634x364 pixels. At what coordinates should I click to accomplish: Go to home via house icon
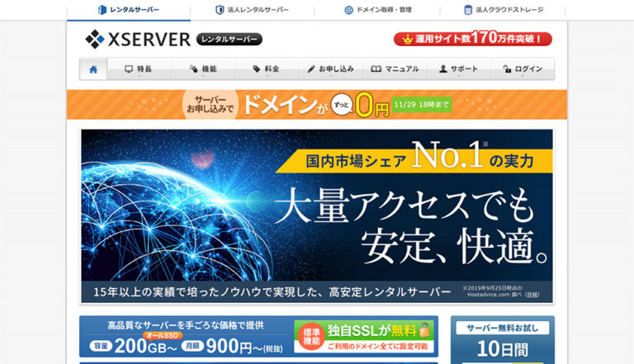(x=93, y=69)
